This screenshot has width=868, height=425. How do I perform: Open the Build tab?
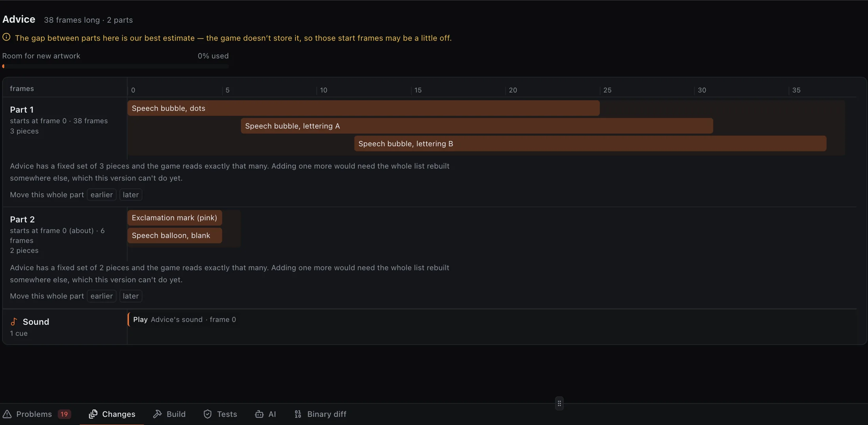click(169, 414)
